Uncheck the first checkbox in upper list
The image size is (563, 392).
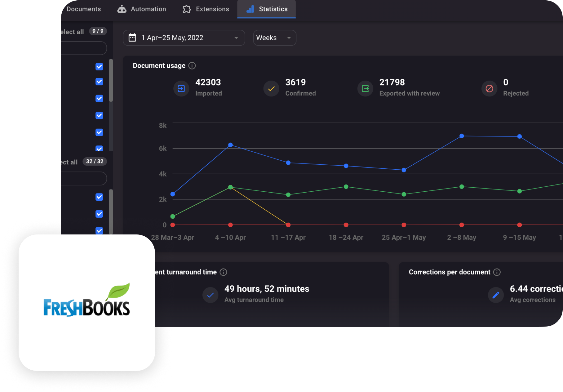coord(99,67)
